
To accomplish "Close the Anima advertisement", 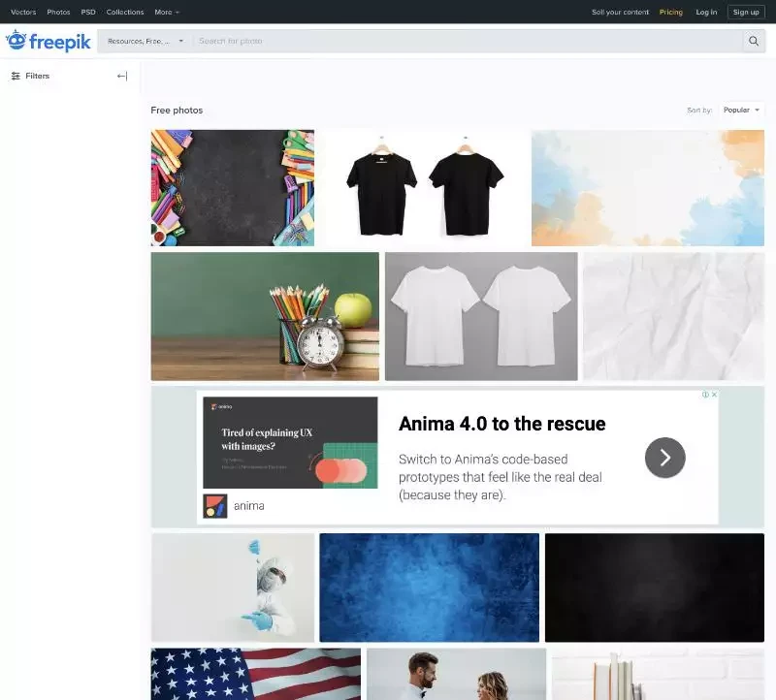I will click(x=714, y=395).
